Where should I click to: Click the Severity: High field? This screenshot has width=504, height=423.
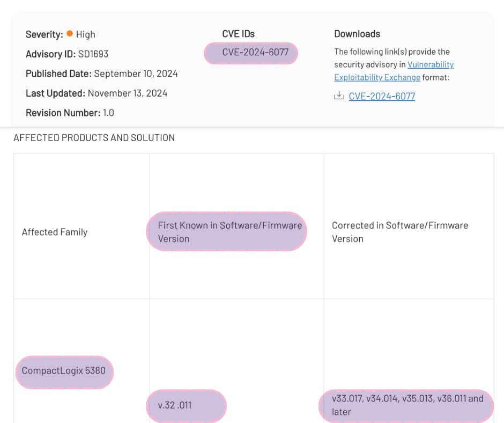click(60, 34)
